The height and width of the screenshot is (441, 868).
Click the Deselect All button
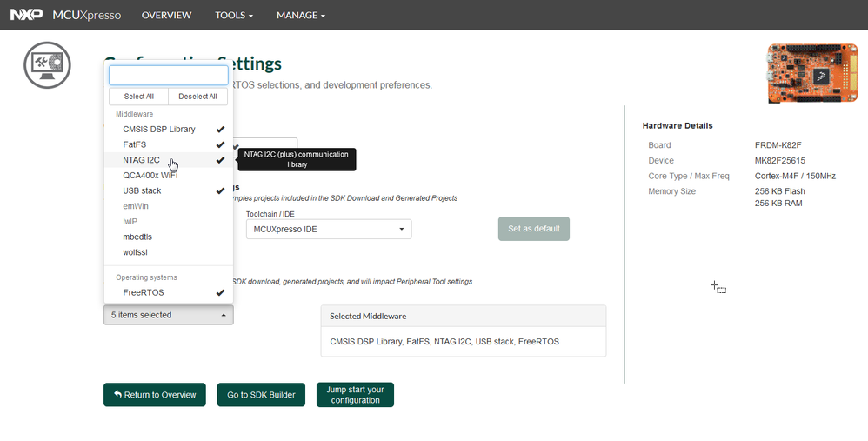(197, 97)
